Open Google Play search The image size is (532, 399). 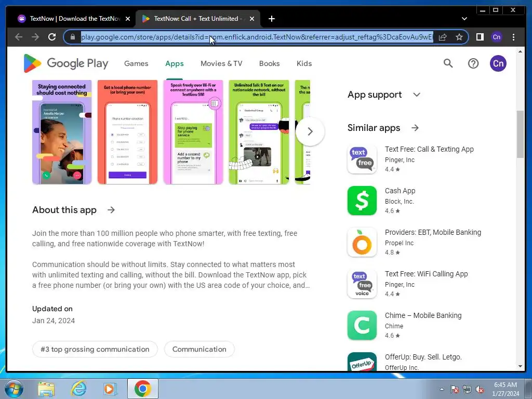(448, 63)
